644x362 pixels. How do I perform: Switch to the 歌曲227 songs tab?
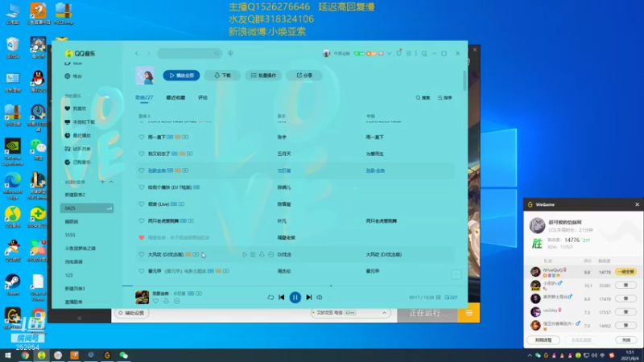[144, 97]
